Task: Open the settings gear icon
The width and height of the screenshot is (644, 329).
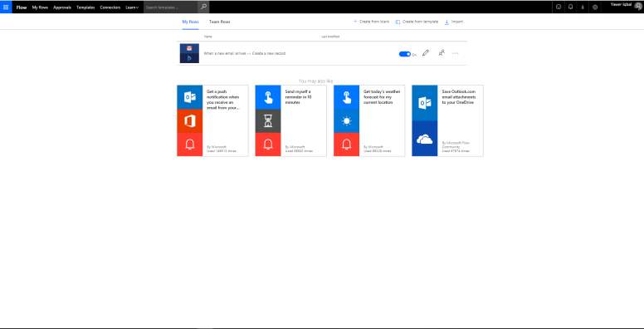Action: point(595,7)
